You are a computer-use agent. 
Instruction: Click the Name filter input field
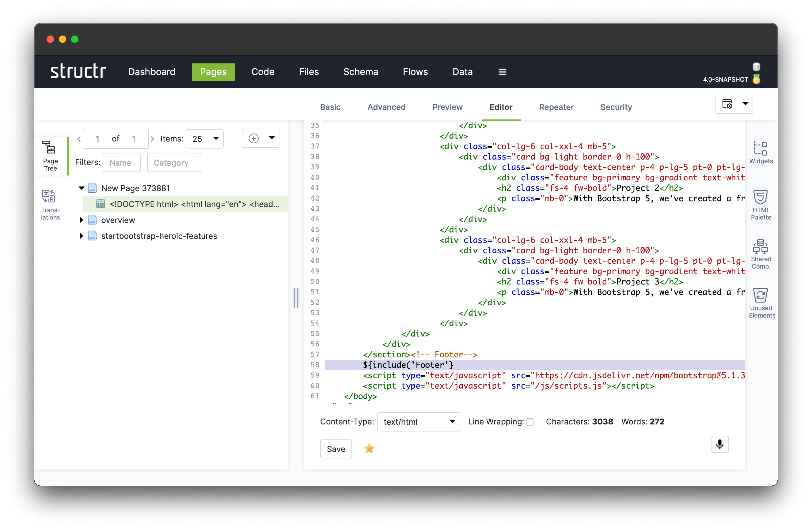tap(121, 163)
